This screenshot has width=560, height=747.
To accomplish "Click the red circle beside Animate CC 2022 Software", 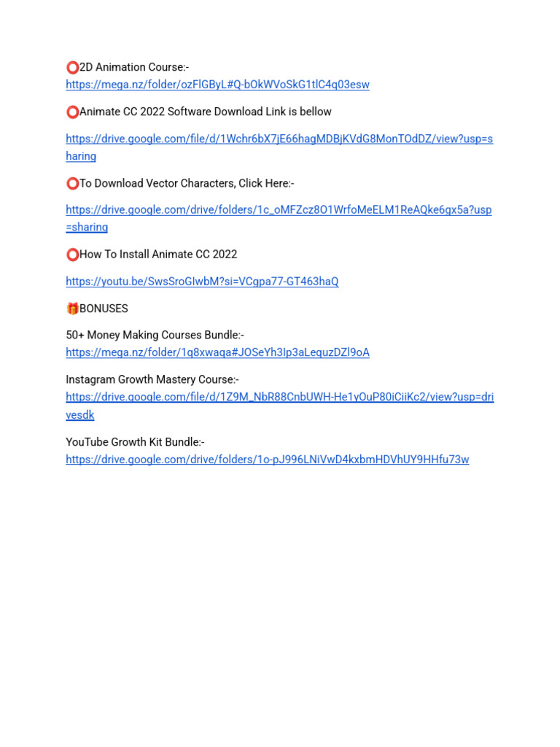I will click(72, 112).
